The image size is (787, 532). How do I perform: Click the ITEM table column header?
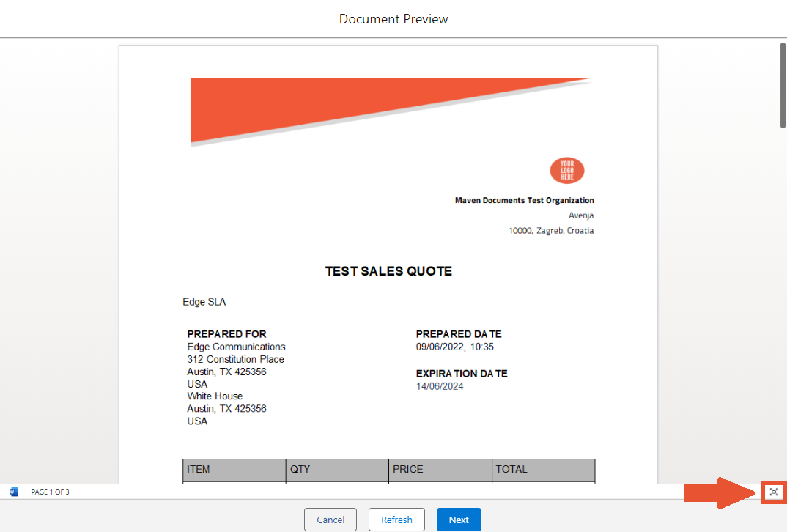point(234,470)
